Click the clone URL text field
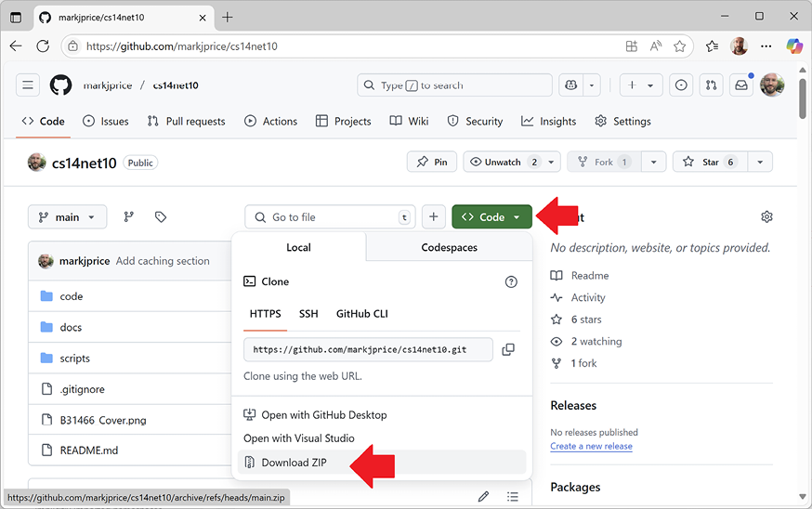Image resolution: width=812 pixels, height=509 pixels. [x=368, y=349]
